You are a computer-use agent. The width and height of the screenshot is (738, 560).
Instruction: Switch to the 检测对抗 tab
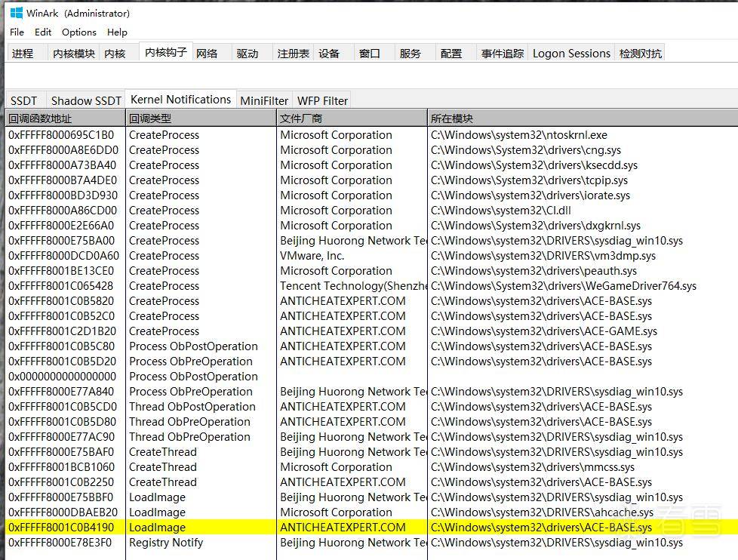coord(640,53)
